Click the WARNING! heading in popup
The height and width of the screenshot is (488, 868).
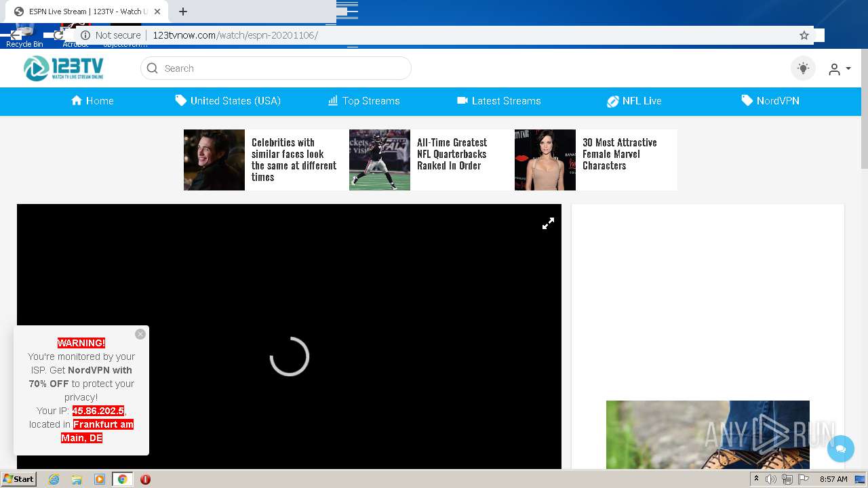tap(81, 343)
